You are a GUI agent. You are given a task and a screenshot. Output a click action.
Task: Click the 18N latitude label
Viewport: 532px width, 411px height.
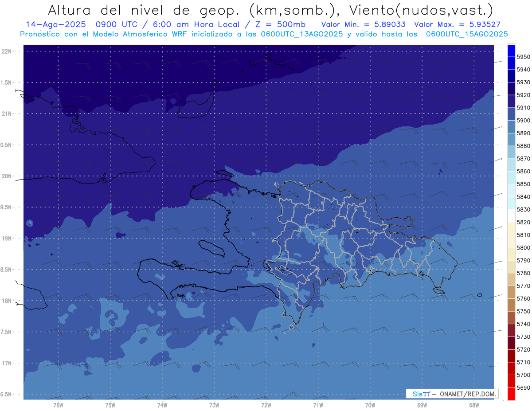7,301
